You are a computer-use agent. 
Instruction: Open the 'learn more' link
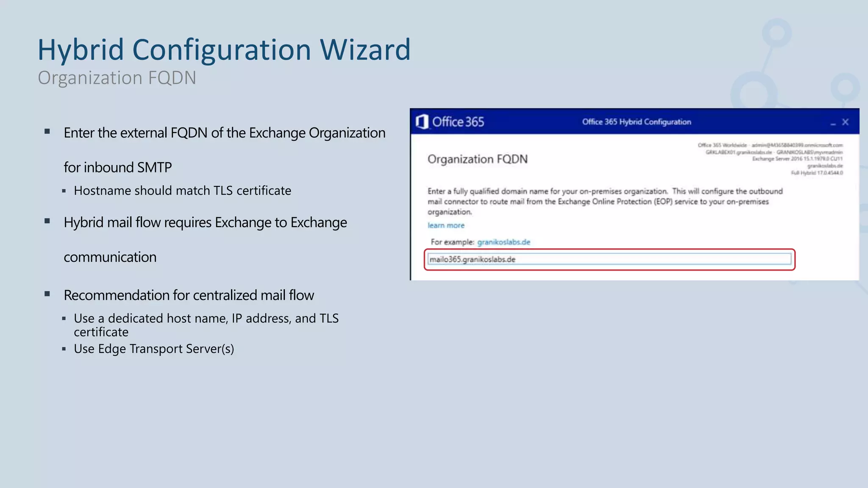(x=446, y=225)
